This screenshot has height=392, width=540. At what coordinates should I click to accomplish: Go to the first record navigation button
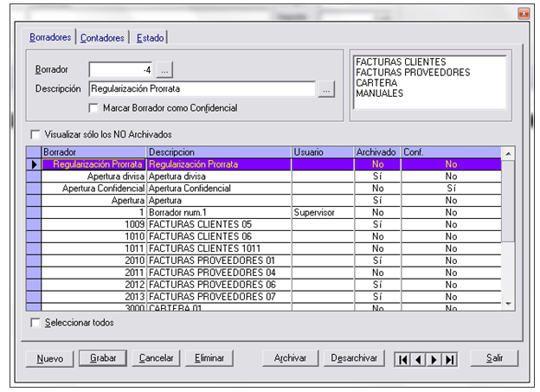click(402, 360)
